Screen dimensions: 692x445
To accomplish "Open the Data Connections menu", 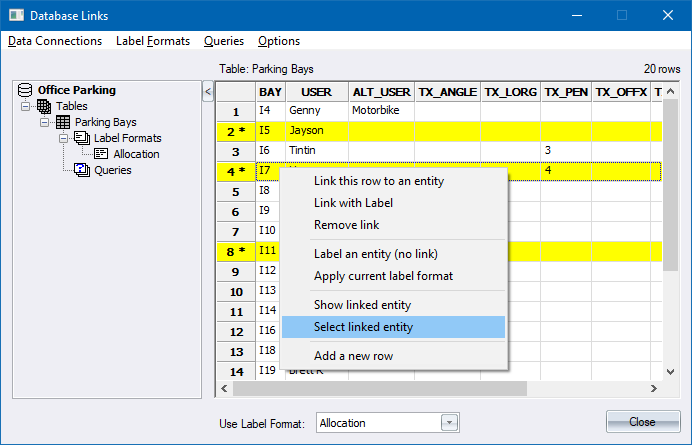I will pyautogui.click(x=55, y=41).
